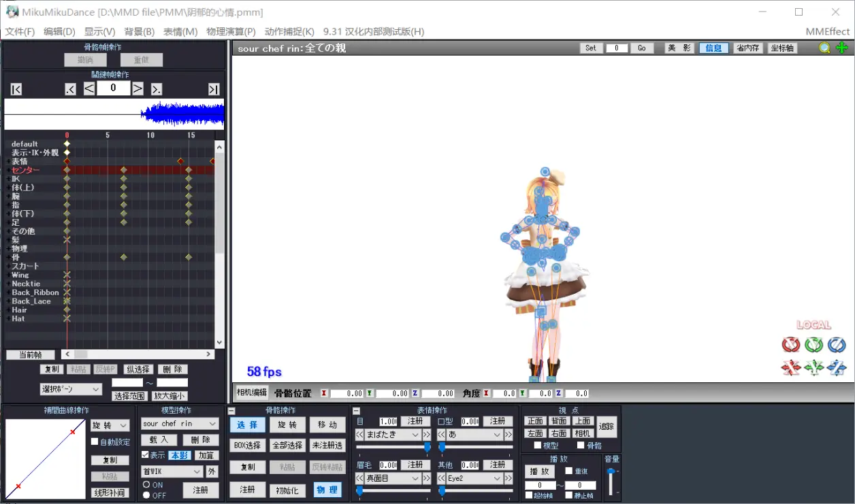Next mouth morph (>>) beside あ
855x504 pixels.
coord(508,435)
